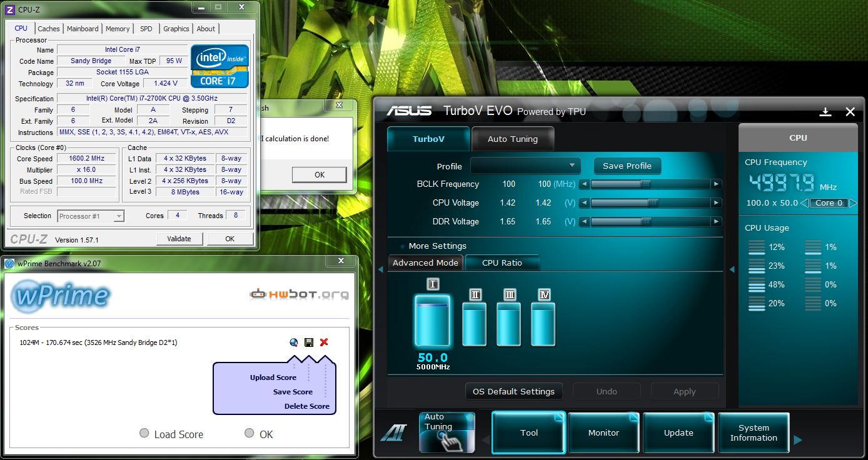The width and height of the screenshot is (868, 460).
Task: Switch to the Caches tab in CPU-Z
Action: [49, 29]
